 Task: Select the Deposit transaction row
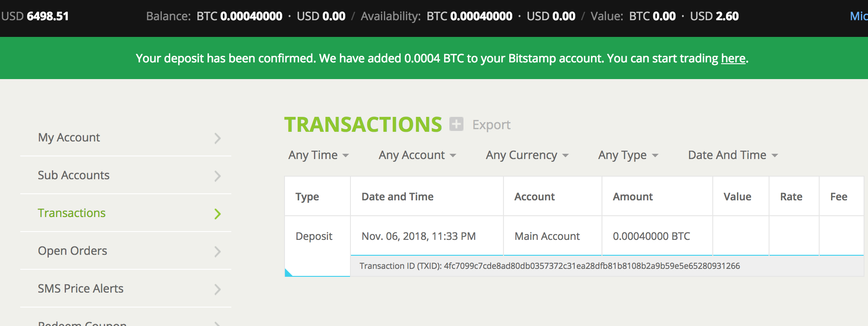pyautogui.click(x=574, y=236)
